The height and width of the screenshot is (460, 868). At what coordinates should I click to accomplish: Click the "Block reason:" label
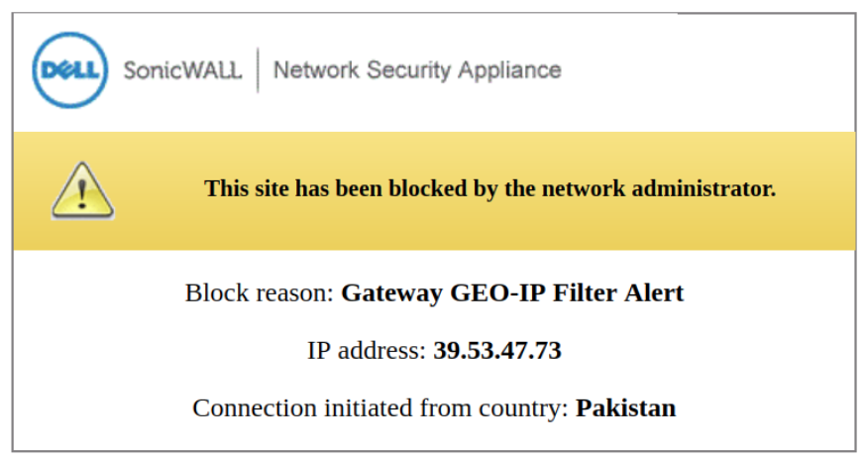point(260,293)
